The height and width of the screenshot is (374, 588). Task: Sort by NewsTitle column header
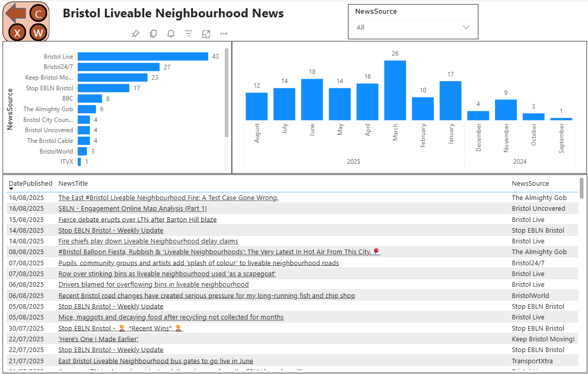(73, 184)
